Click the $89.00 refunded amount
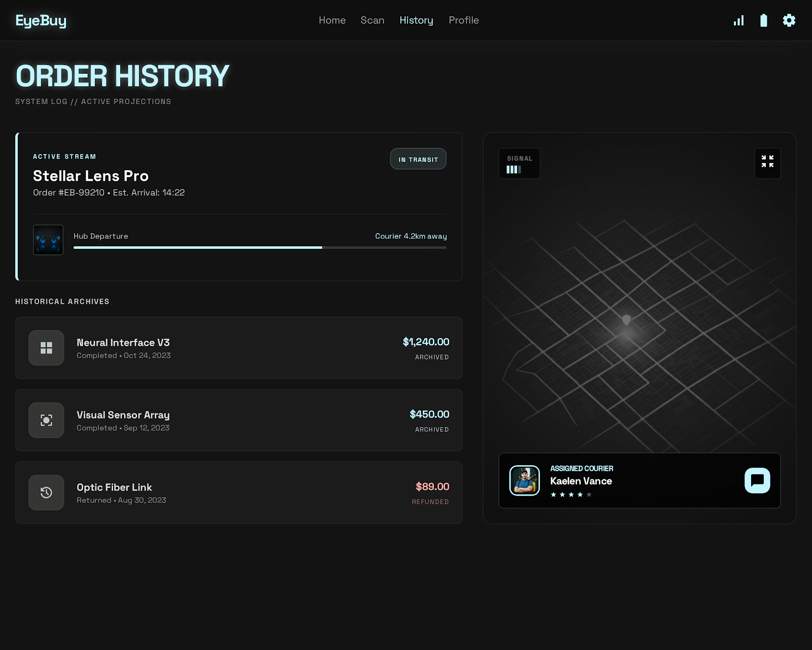Image resolution: width=812 pixels, height=650 pixels. click(432, 486)
